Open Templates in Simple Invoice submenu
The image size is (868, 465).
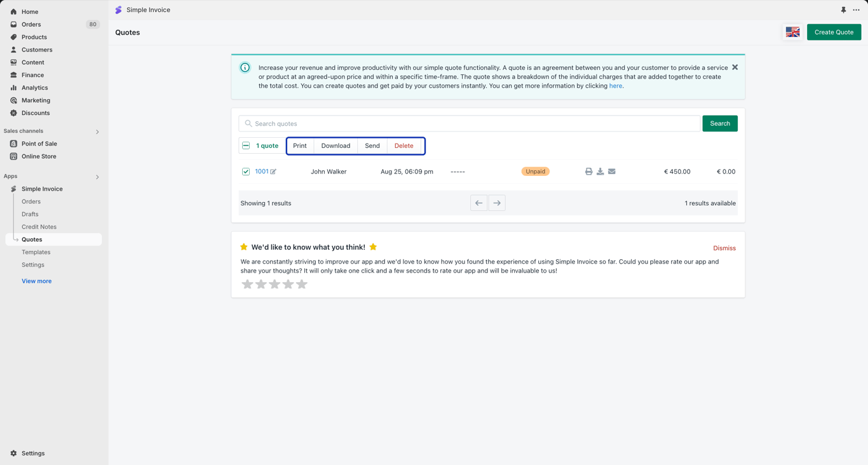click(x=36, y=252)
